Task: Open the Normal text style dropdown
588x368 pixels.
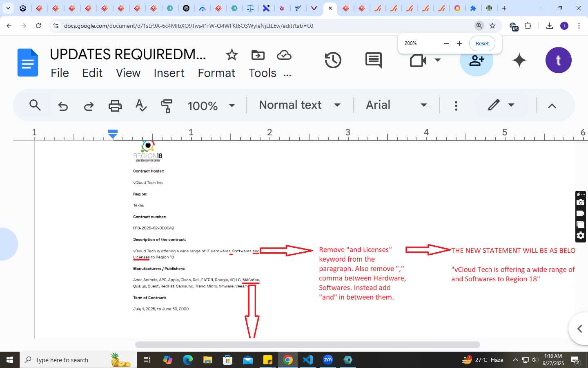Action: tap(299, 105)
